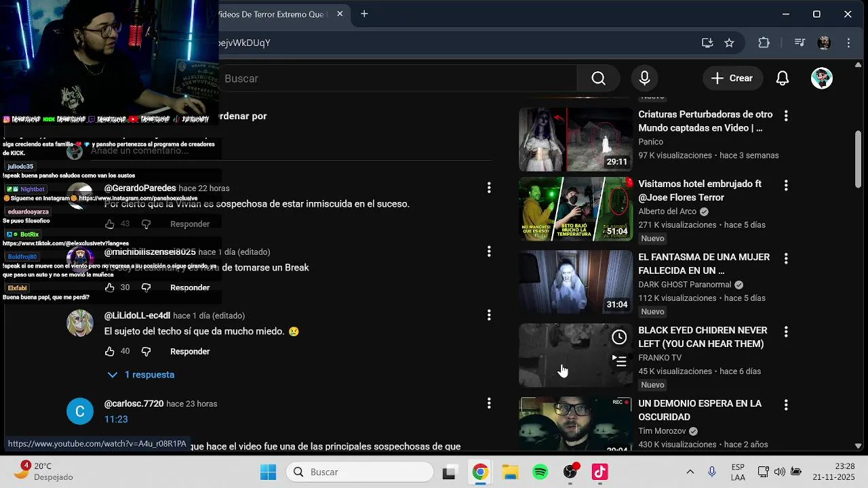This screenshot has width=868, height=488.
Task: Dislike the comment about tomarse un Break
Action: point(146,287)
